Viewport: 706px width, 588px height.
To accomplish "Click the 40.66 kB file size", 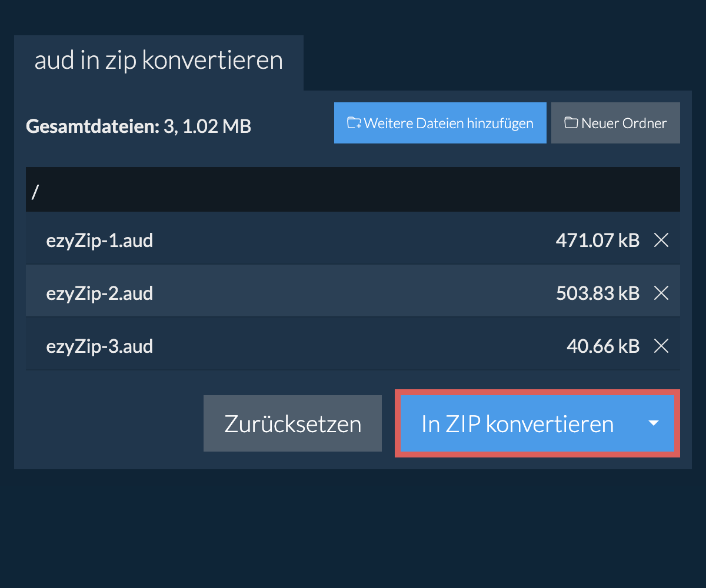I will tap(602, 346).
